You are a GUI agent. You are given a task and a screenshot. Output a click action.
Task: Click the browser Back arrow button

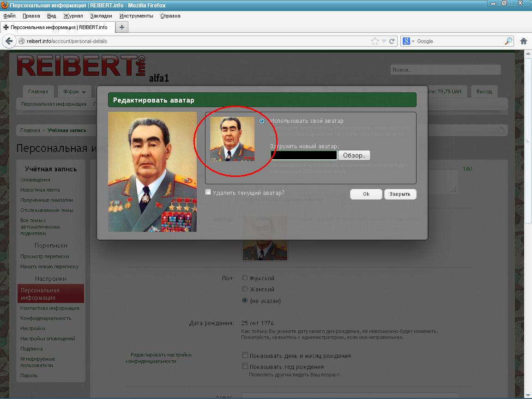9,41
